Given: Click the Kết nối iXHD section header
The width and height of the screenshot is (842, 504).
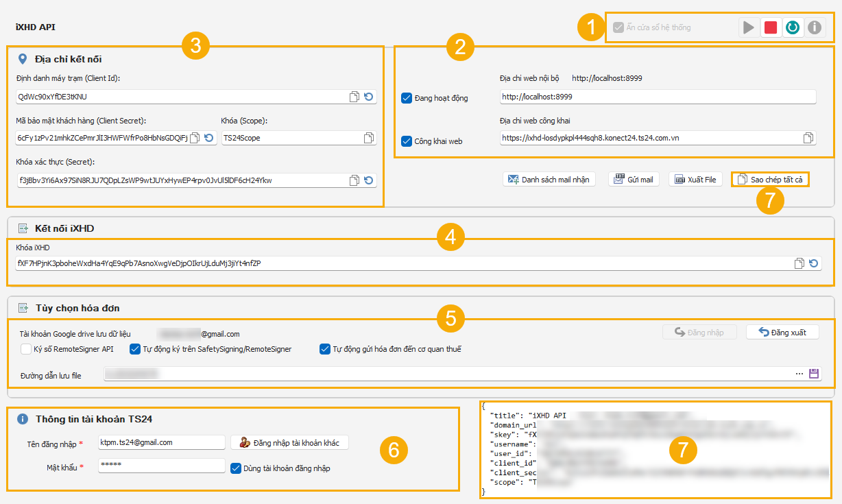Looking at the screenshot, I should point(64,228).
